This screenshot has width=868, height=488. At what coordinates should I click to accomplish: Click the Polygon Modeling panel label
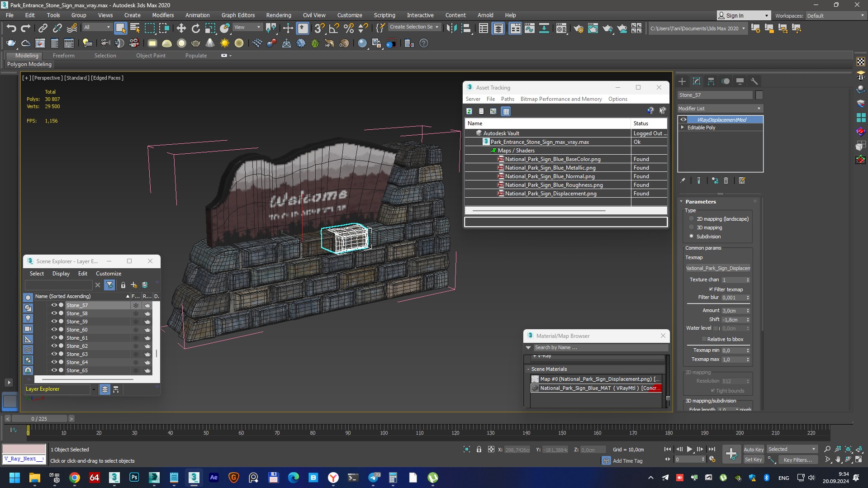click(29, 64)
